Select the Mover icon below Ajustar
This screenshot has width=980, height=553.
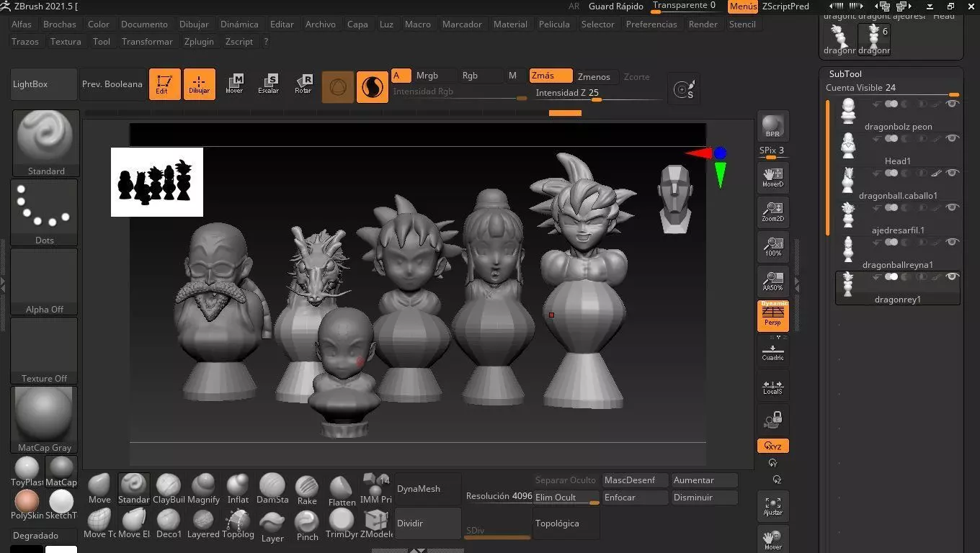(773, 539)
